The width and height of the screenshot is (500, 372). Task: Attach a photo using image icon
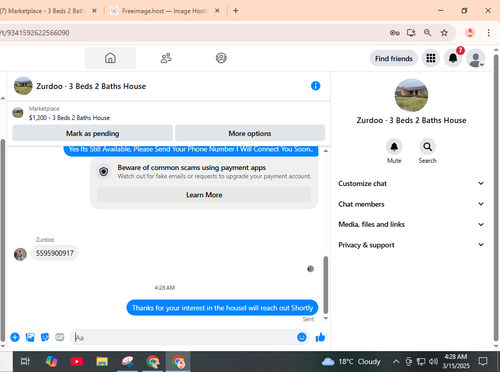[30, 337]
